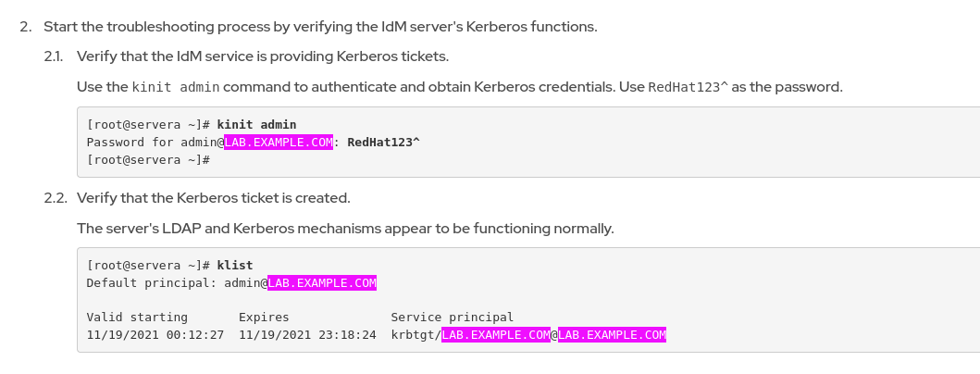Viewport: 980px width, 374px height.
Task: Click the LDAP and Kerberos functioning normally sentence
Action: (345, 228)
